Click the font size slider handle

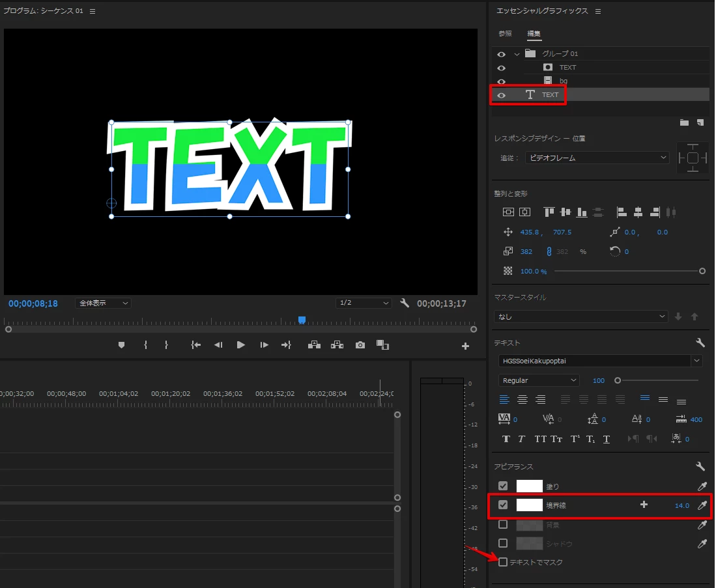pyautogui.click(x=618, y=380)
